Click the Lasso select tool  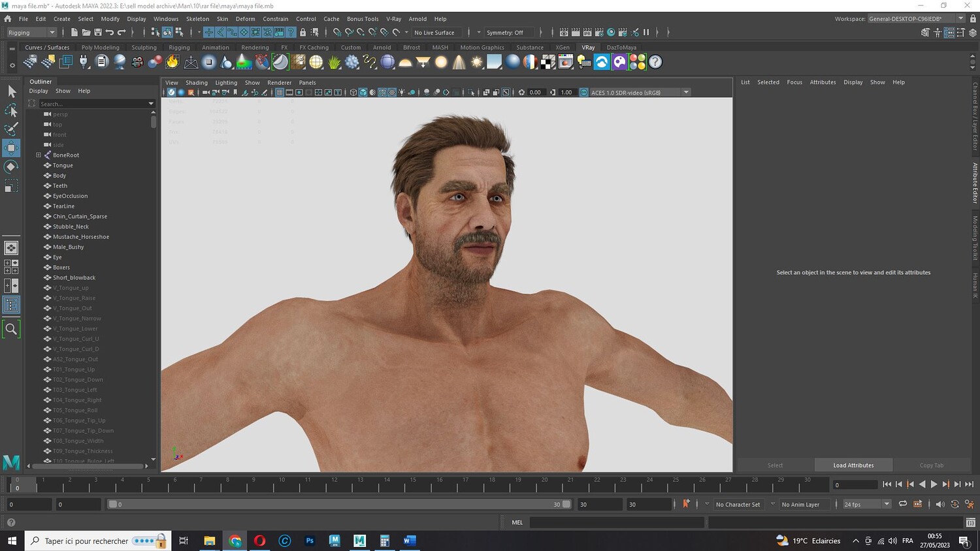point(11,110)
